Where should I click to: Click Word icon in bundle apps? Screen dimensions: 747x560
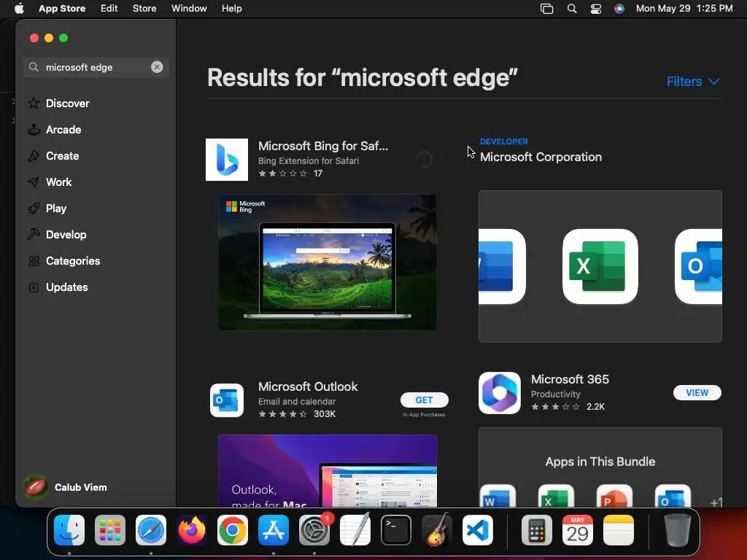pyautogui.click(x=498, y=496)
